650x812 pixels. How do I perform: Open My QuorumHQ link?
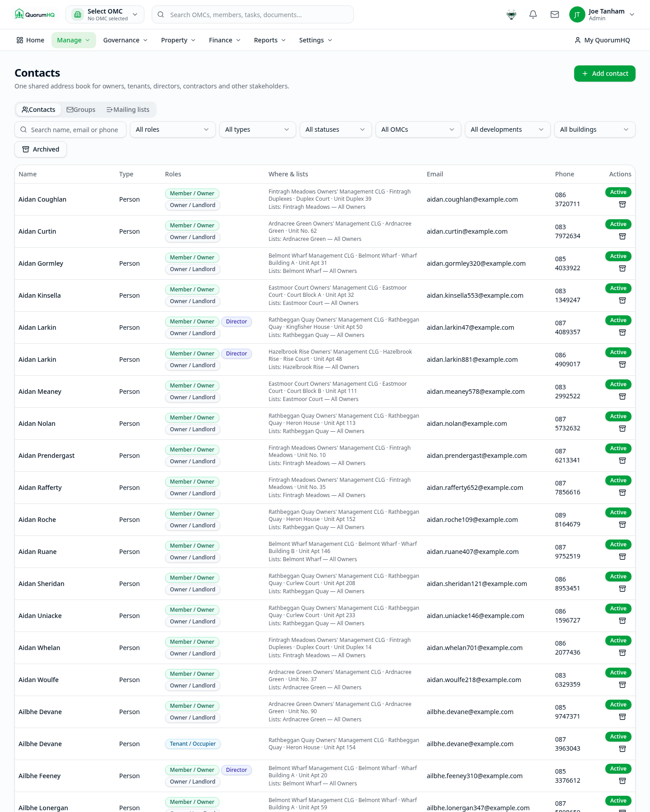602,40
